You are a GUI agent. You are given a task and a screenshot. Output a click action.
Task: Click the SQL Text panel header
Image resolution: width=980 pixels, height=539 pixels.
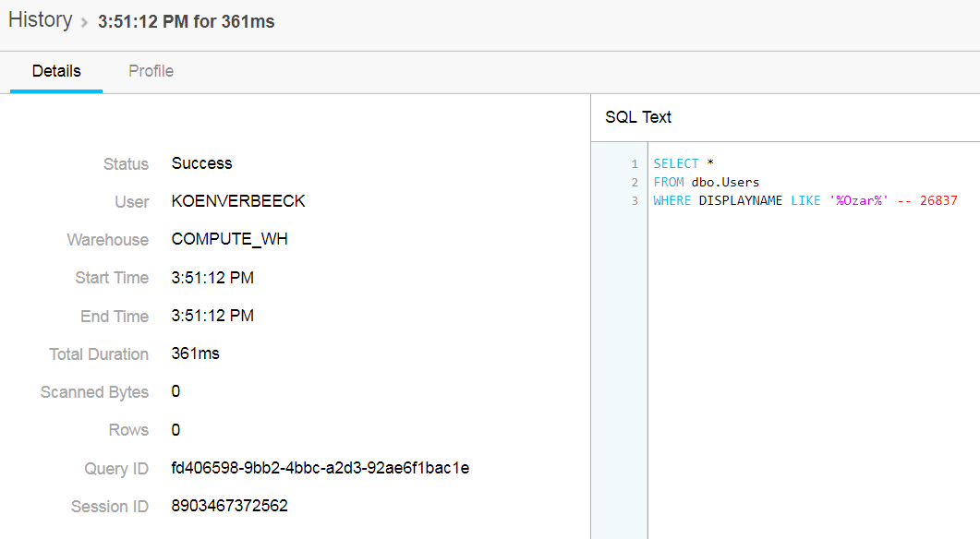[x=638, y=117]
